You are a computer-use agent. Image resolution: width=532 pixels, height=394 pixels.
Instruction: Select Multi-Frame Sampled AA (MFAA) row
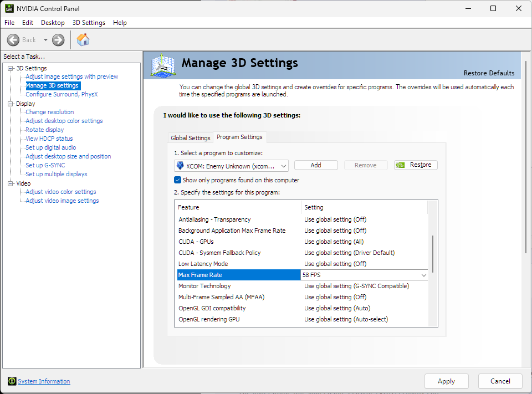click(303, 297)
